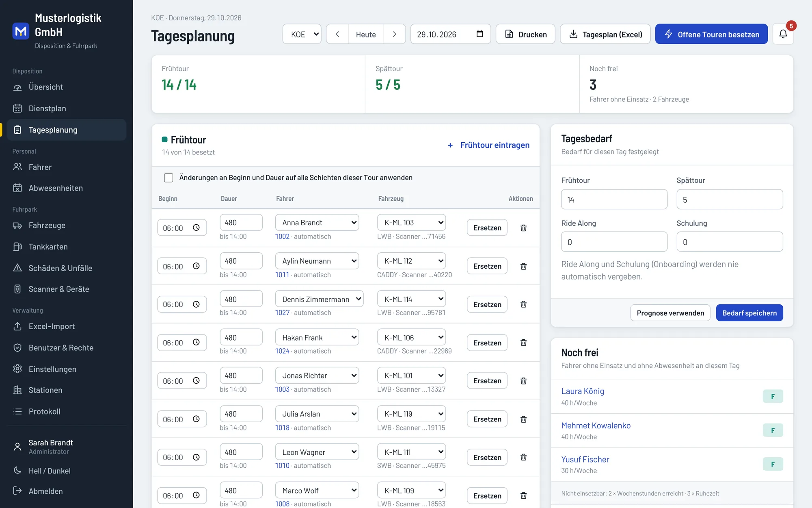Delete Aylin Neumann's tour row
812x508 pixels.
tap(523, 266)
